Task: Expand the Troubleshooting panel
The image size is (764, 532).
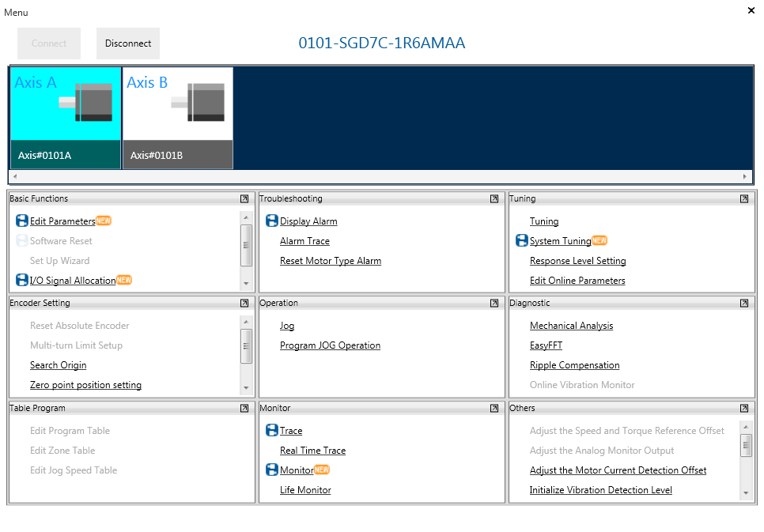Action: coord(494,199)
